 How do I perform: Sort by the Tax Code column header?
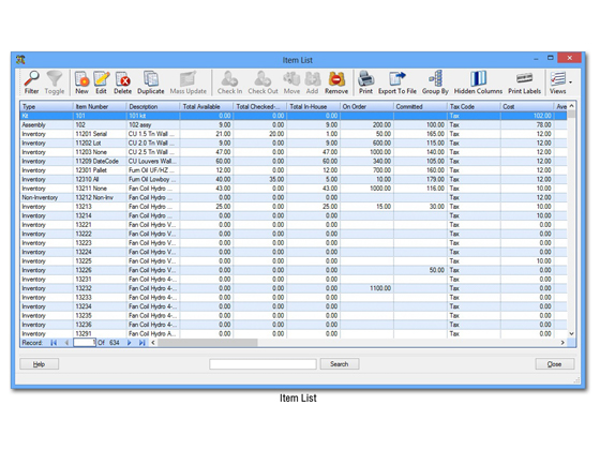(472, 106)
